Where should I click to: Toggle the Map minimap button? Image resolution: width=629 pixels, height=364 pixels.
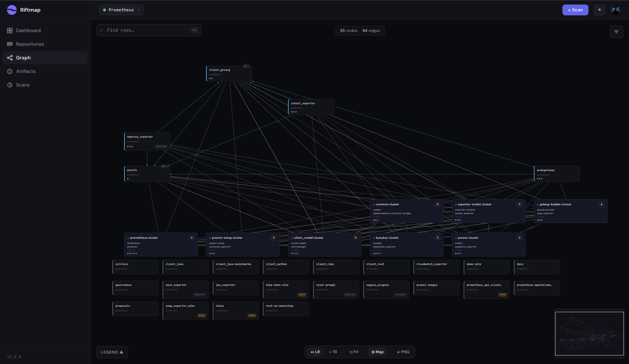coord(377,352)
